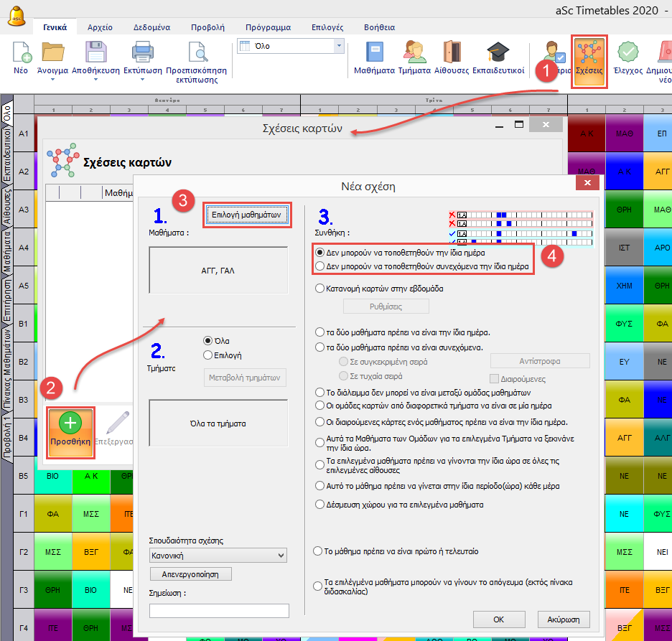Expand the Όλο view dropdown in ribbon
Screen dimensions: 672x641
coord(339,46)
